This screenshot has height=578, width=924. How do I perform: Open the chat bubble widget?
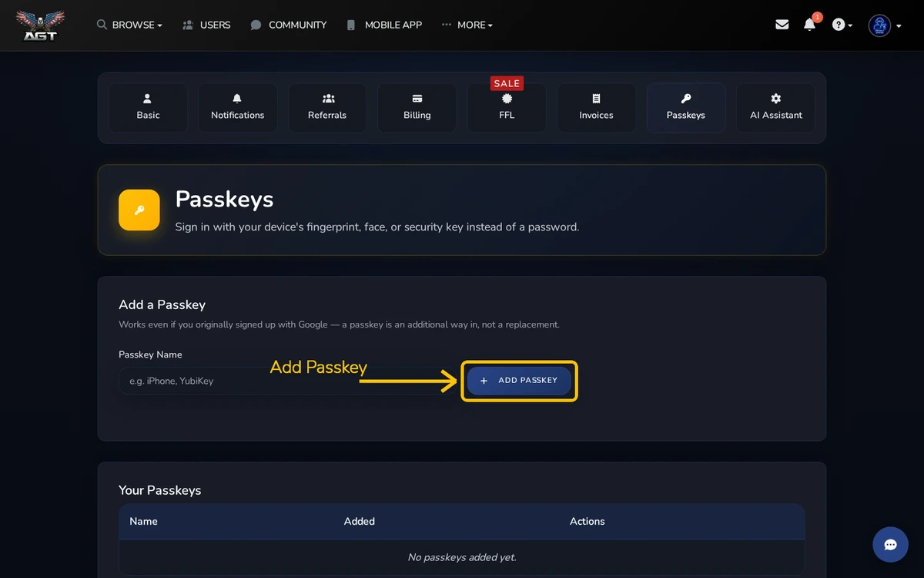click(x=890, y=545)
